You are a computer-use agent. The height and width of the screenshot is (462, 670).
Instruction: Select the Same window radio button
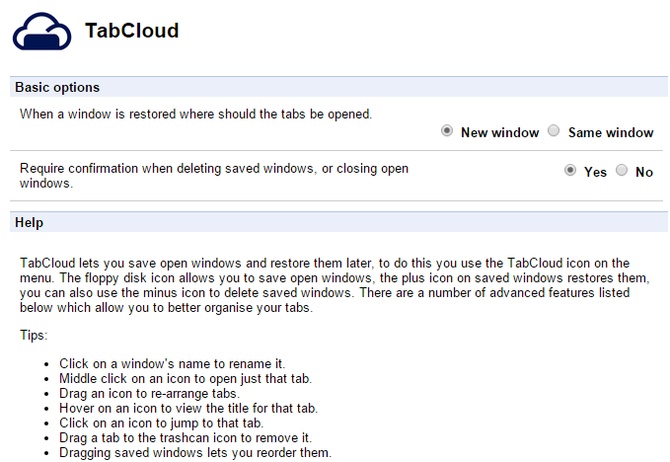pyautogui.click(x=554, y=132)
